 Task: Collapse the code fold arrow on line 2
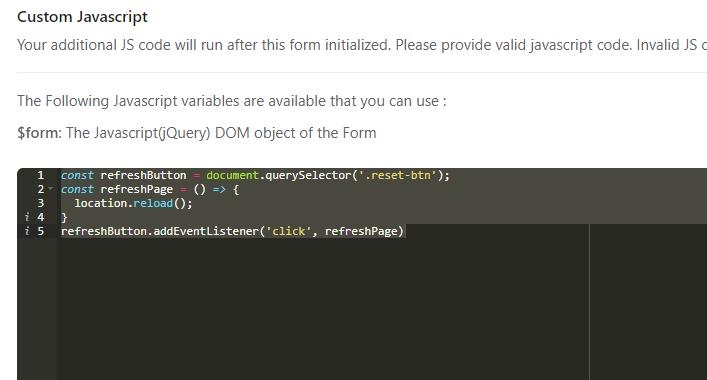(x=50, y=189)
